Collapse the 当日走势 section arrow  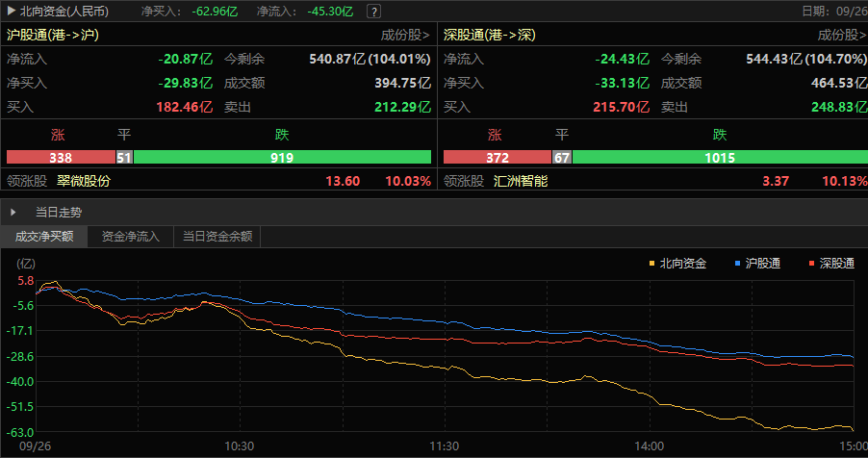coord(13,212)
